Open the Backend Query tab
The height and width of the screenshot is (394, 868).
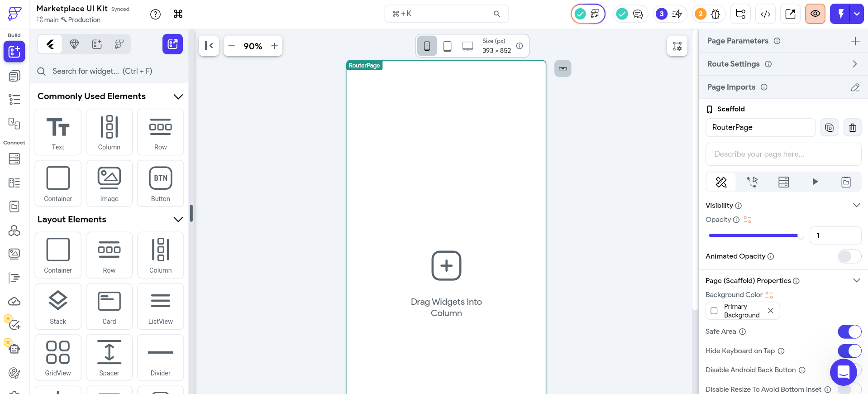tap(783, 182)
